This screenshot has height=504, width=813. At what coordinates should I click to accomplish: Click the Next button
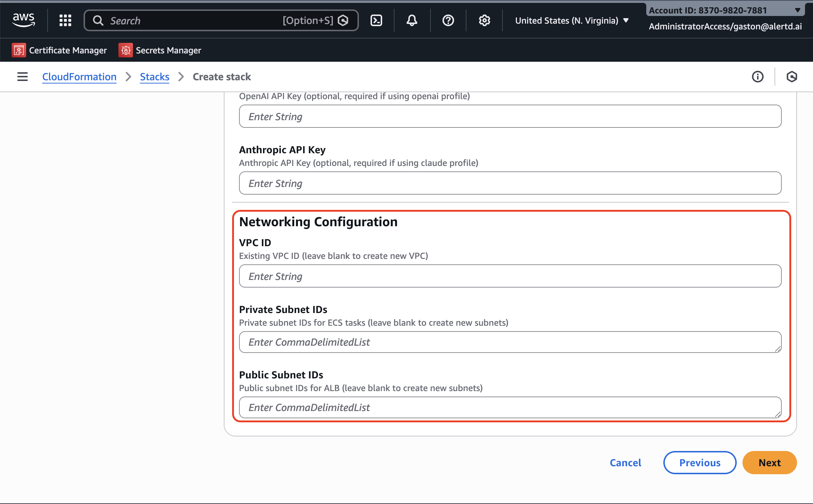(769, 463)
